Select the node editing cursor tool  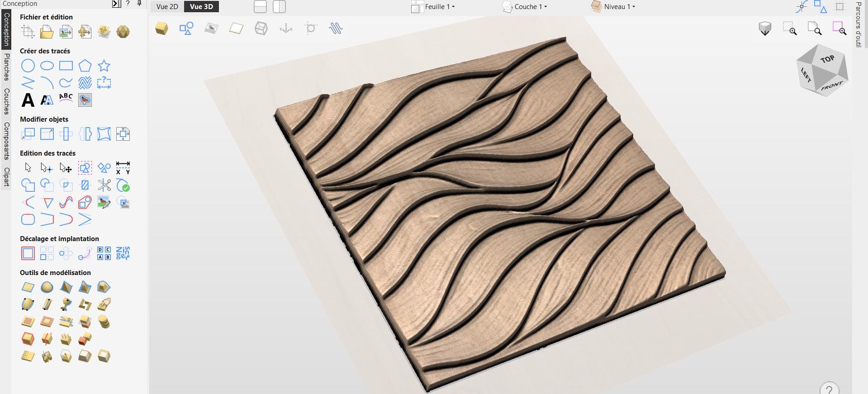[47, 168]
